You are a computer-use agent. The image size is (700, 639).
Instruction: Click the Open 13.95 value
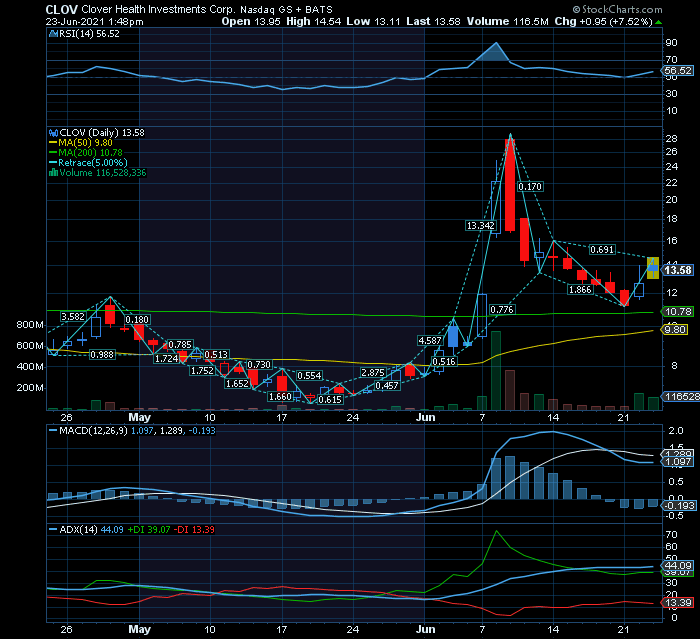point(251,21)
